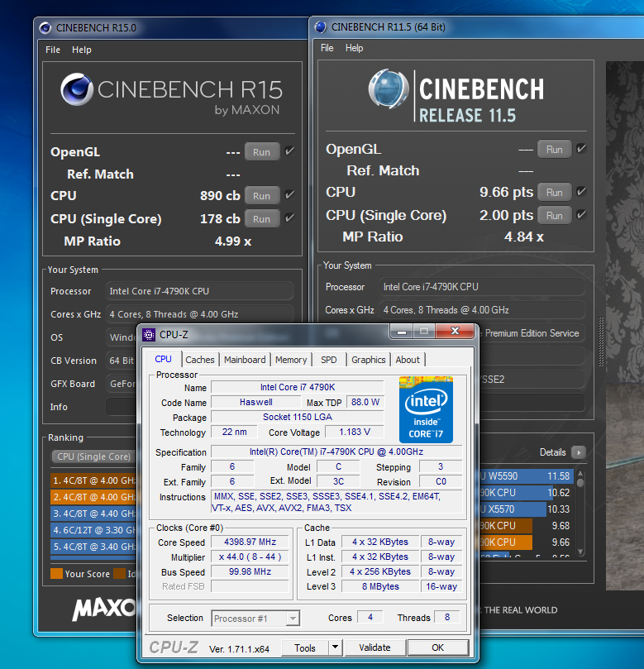
Task: Select ranking entry 4. 6C/12T @ 3.30 GHz
Action: click(93, 530)
